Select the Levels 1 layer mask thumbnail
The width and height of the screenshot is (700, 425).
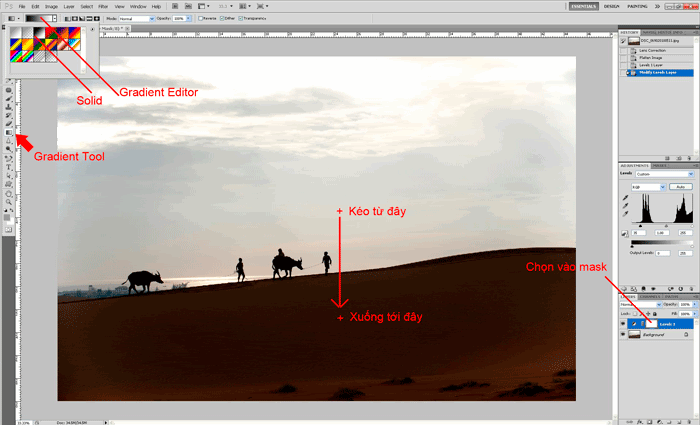(x=651, y=323)
